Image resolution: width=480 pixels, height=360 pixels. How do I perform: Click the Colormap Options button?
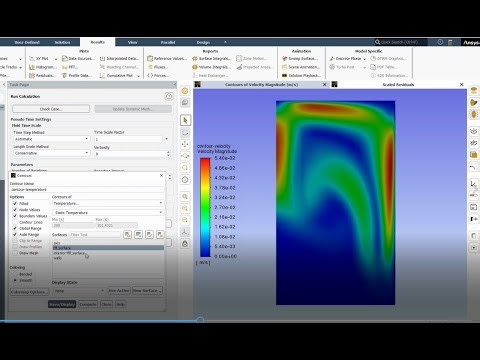(29, 292)
